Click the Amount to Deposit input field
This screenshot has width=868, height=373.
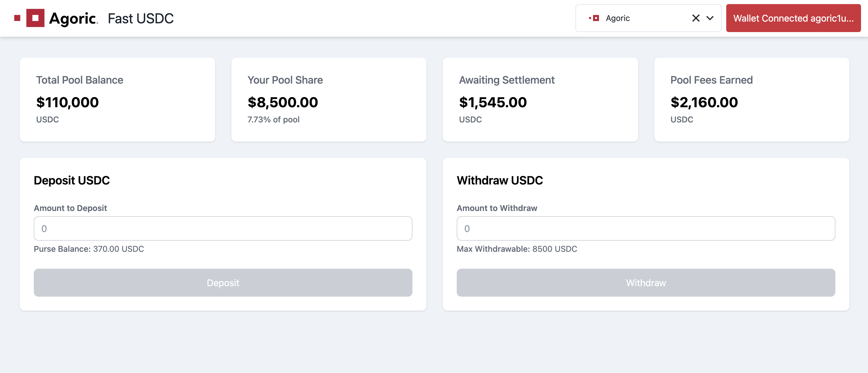[222, 228]
